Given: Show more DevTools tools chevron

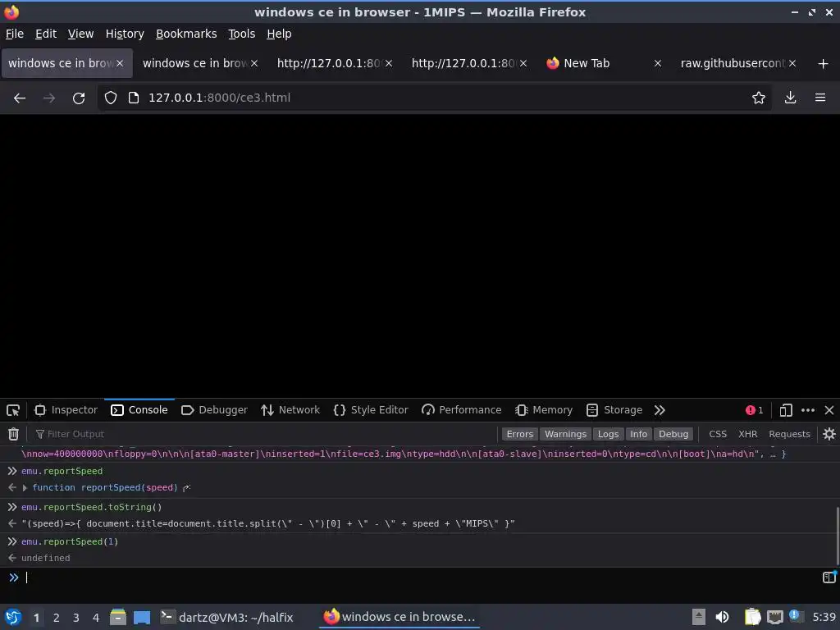Looking at the screenshot, I should (x=660, y=410).
